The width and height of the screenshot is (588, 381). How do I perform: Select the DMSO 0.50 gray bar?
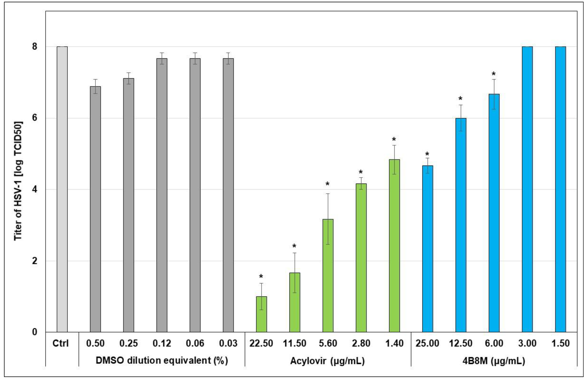pyautogui.click(x=95, y=209)
